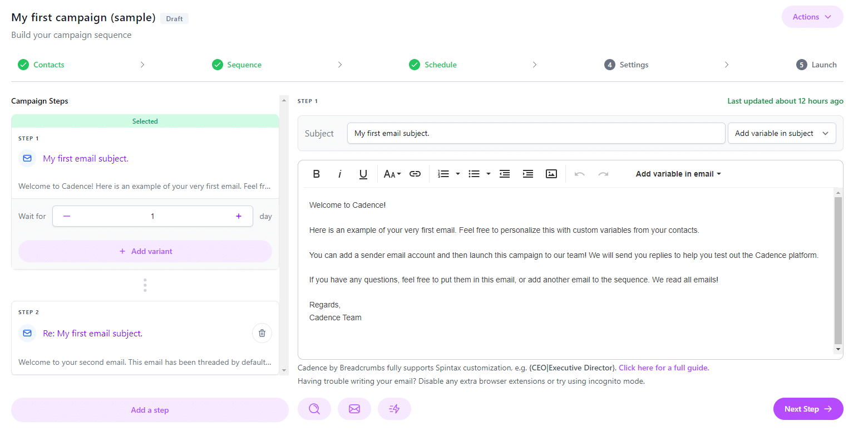Switch to the Settings step
Image resolution: width=868 pixels, height=435 pixels.
[633, 65]
